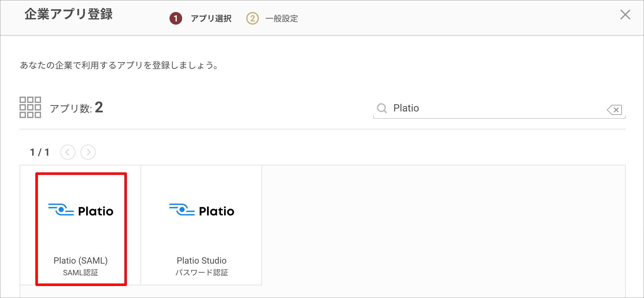Screen dimensions: 644x298
Task: Open the アプリ選択 step
Action: [211, 19]
